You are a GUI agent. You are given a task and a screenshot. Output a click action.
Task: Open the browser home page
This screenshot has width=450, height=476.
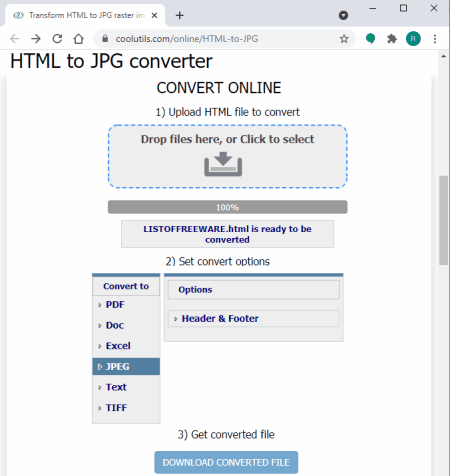click(79, 39)
